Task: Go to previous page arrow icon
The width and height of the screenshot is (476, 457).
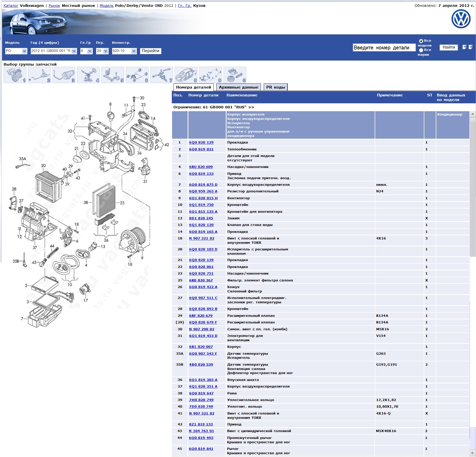Action: pyautogui.click(x=464, y=47)
